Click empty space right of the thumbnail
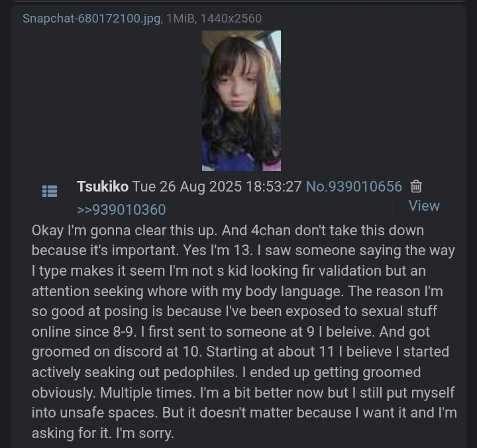The width and height of the screenshot is (477, 448). [371, 99]
